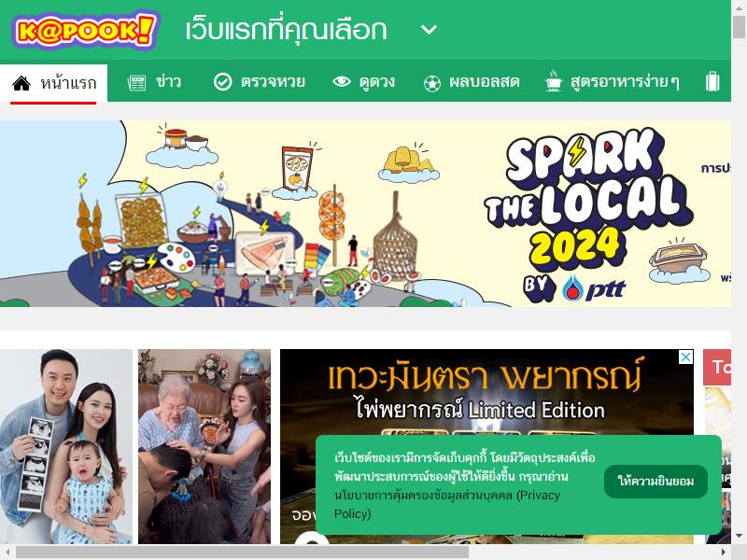The image size is (747, 560).
Task: Click the vertical scrollbar down arrow
Action: [739, 536]
